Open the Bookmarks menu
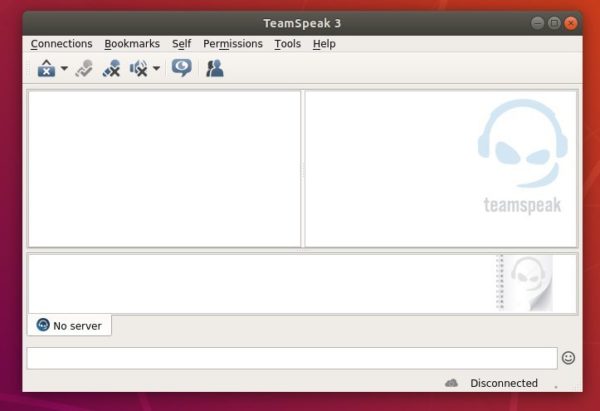Screen dimensions: 600x411 click(132, 44)
